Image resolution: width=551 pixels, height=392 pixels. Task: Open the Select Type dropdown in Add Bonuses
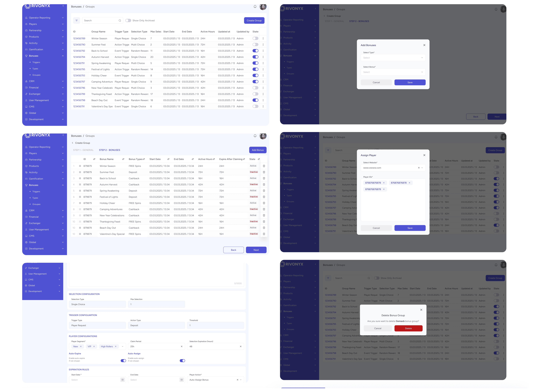[393, 58]
